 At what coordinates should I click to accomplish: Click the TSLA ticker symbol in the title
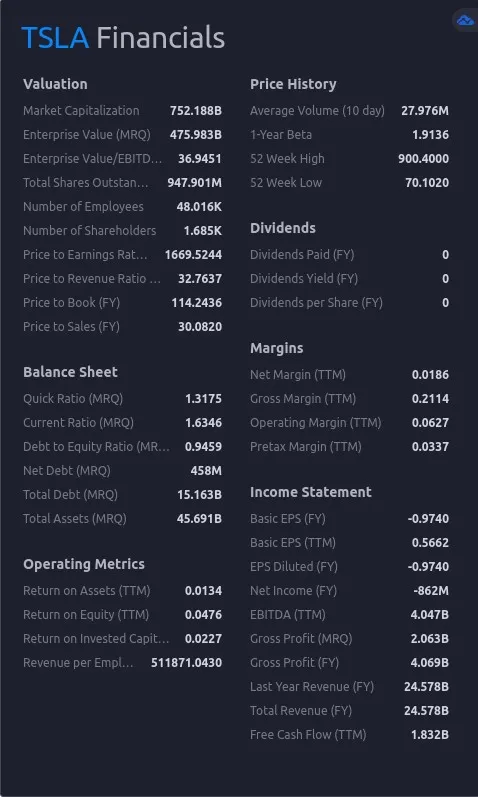pos(55,38)
